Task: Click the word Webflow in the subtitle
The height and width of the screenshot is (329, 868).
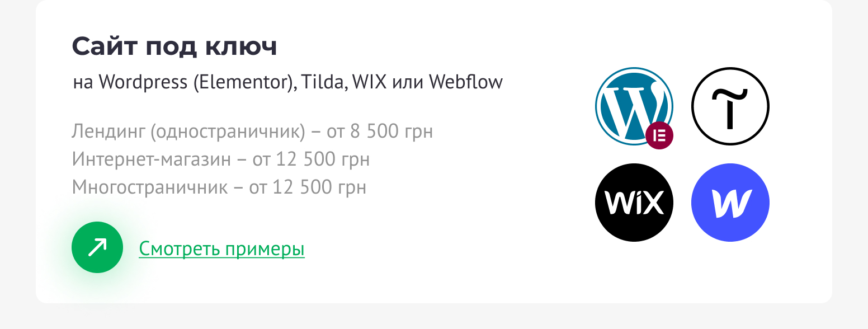Action: (x=466, y=82)
